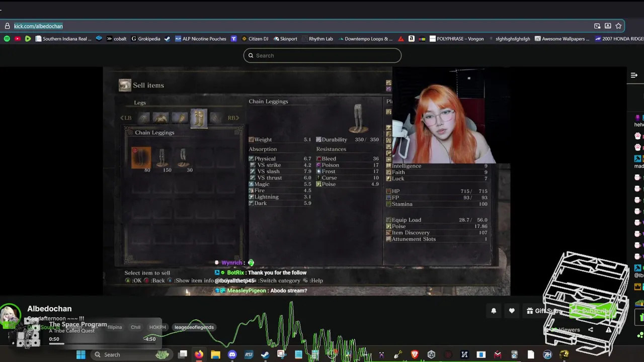
Task: Select the leggings item priced 150
Action: click(162, 158)
